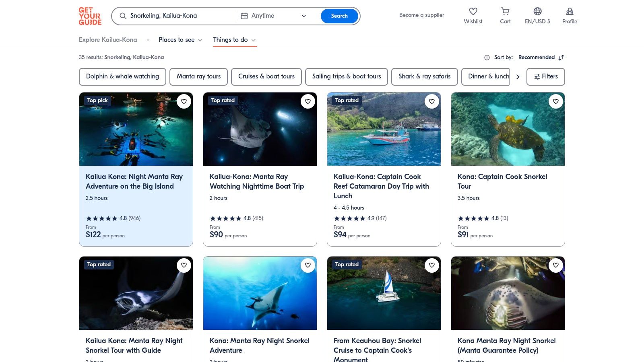Open Kailua-Kona: Manta Ray Watching Nighttime Boat Trip title
Image resolution: width=644 pixels, height=362 pixels.
click(x=257, y=181)
